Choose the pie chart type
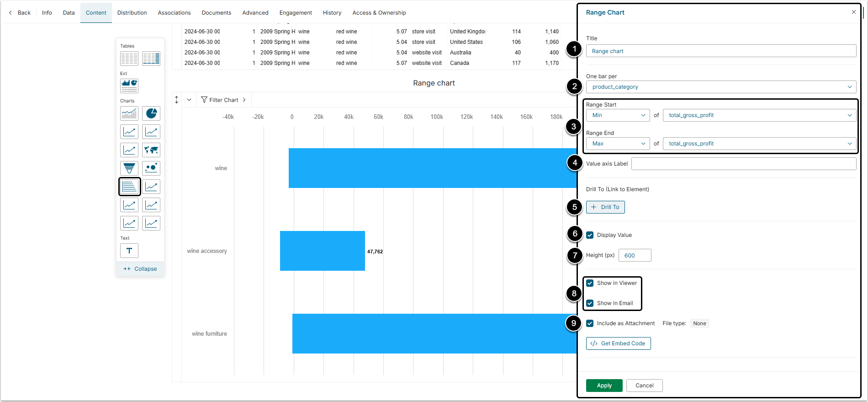 point(151,113)
